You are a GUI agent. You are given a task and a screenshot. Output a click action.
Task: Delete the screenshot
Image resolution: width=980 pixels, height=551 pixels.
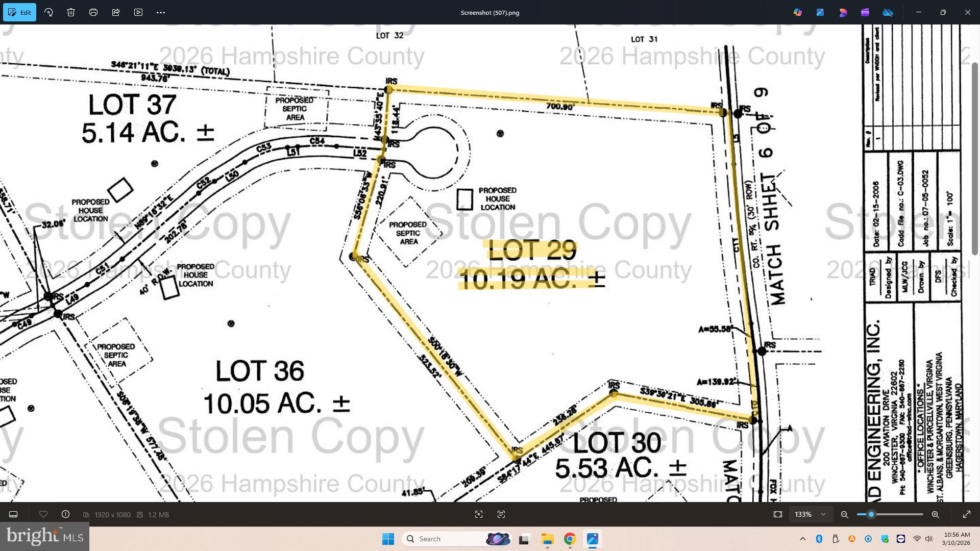click(x=71, y=12)
